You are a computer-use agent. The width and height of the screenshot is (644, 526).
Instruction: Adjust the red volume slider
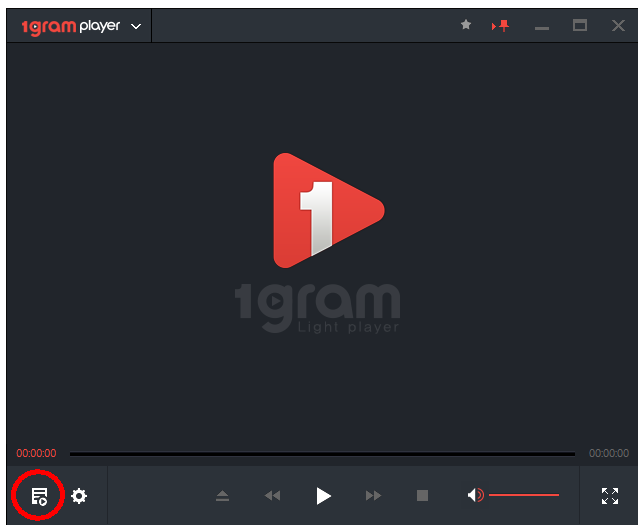(524, 495)
